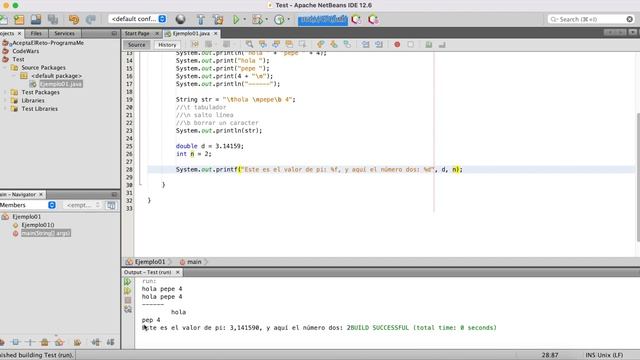
Task: Click Find Next Occurrence icon
Action: pyautogui.click(x=276, y=44)
